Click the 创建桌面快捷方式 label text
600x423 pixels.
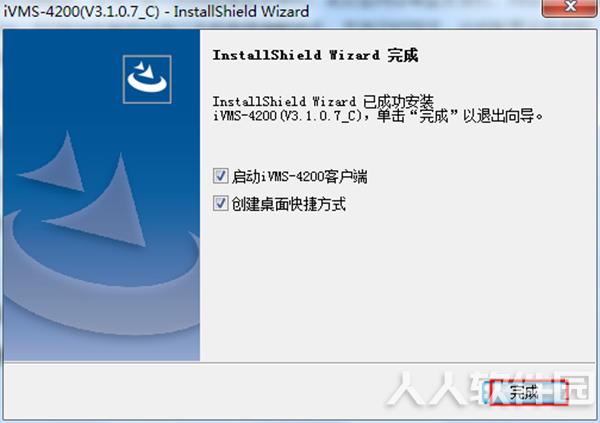[289, 204]
